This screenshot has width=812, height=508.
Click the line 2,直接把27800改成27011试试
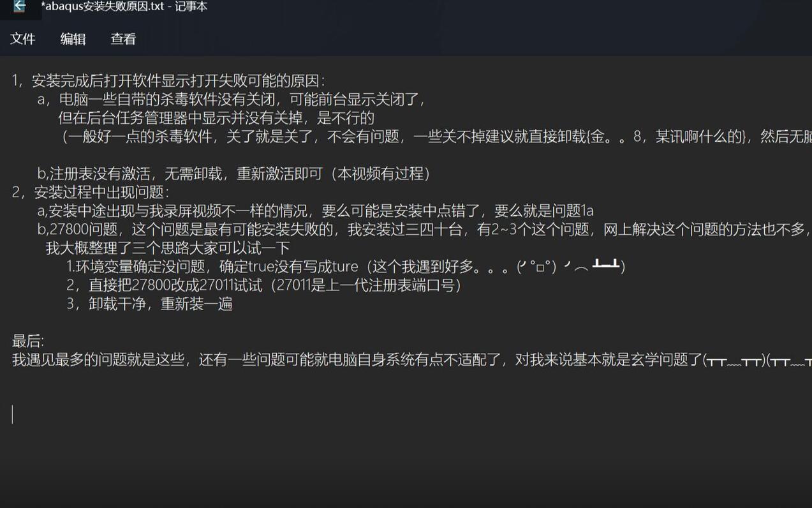[264, 285]
